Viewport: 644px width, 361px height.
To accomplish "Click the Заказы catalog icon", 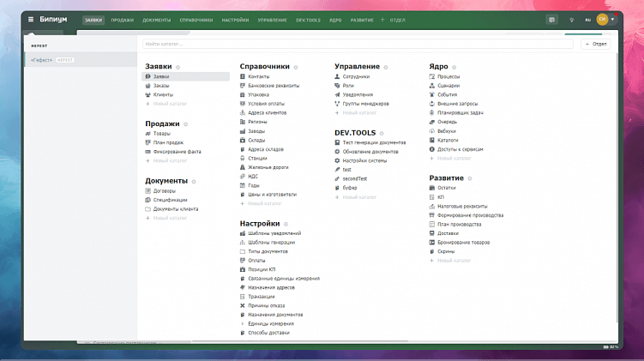I will pyautogui.click(x=147, y=86).
